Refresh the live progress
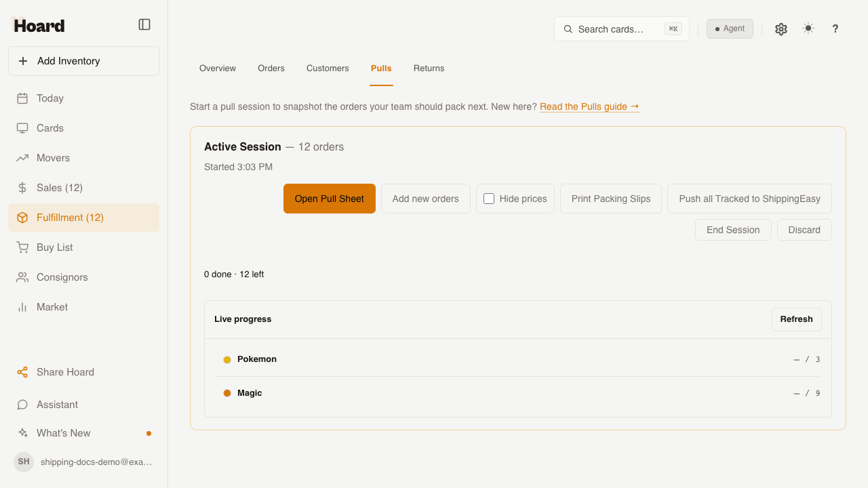Image resolution: width=868 pixels, height=488 pixels. (797, 319)
